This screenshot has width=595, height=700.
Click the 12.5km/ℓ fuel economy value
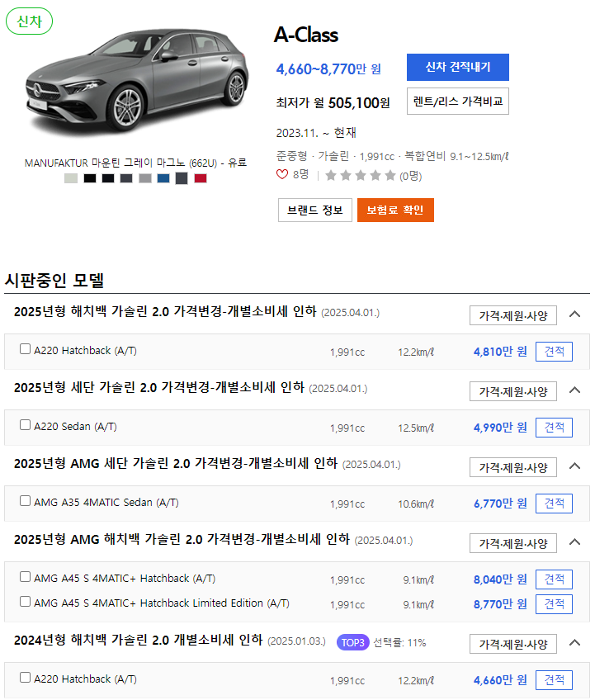point(416,428)
